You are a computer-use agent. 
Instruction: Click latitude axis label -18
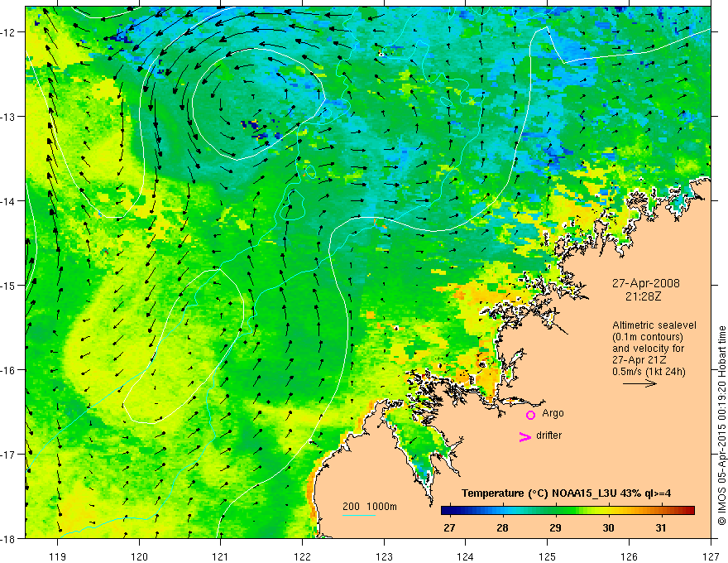pyautogui.click(x=8, y=539)
